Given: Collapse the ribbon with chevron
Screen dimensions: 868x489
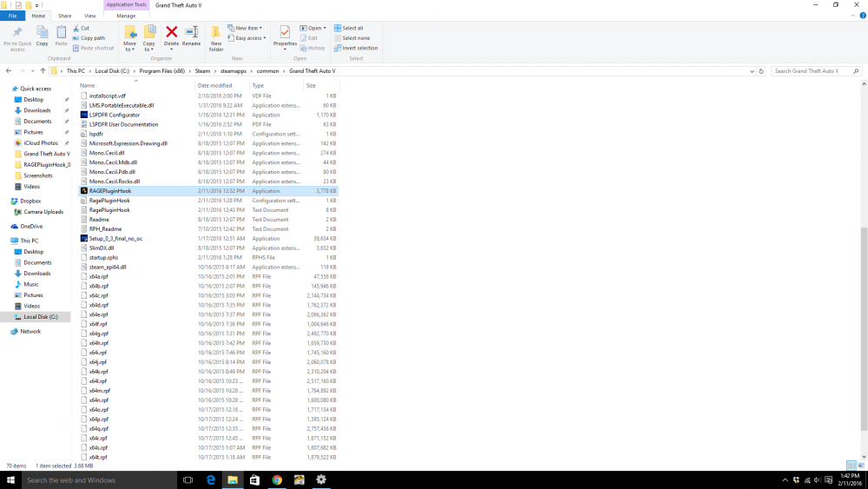Looking at the screenshot, I should coord(853,16).
